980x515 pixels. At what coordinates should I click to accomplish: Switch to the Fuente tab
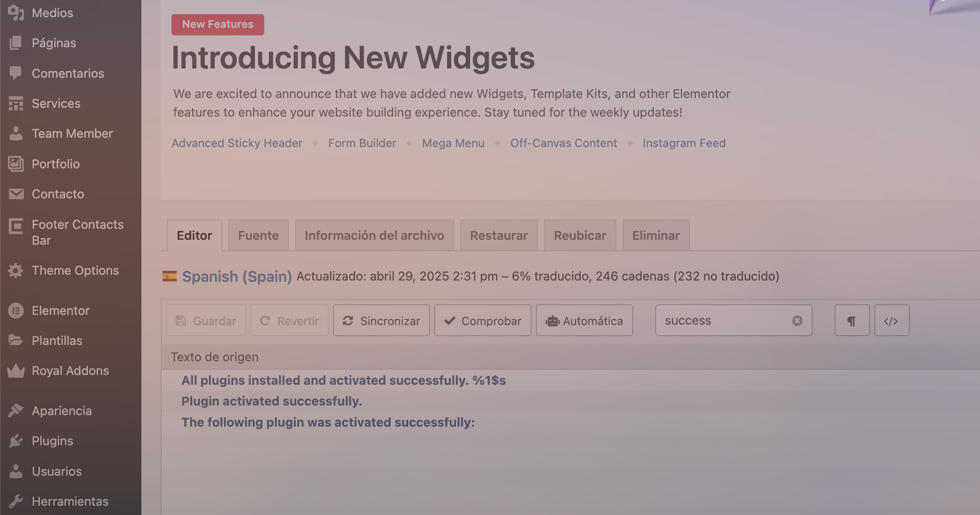click(258, 235)
